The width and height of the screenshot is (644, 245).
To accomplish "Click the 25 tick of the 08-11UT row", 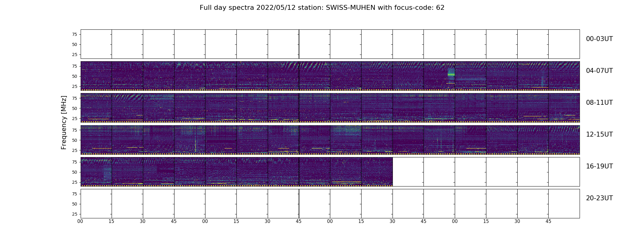I will click(x=75, y=118).
